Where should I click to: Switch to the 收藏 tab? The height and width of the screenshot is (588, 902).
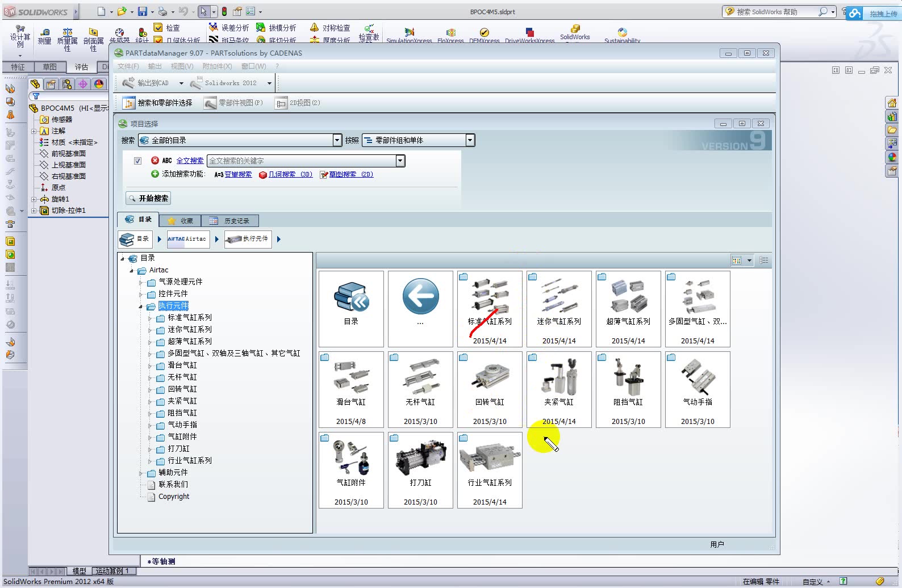[x=181, y=221]
